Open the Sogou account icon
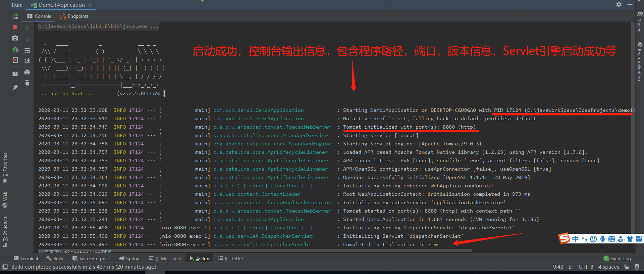The height and width of the screenshot is (274, 644). (622, 239)
